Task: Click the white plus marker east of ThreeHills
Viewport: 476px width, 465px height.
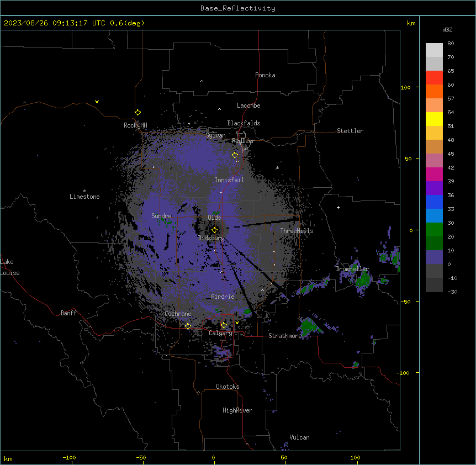Action: tap(338, 207)
